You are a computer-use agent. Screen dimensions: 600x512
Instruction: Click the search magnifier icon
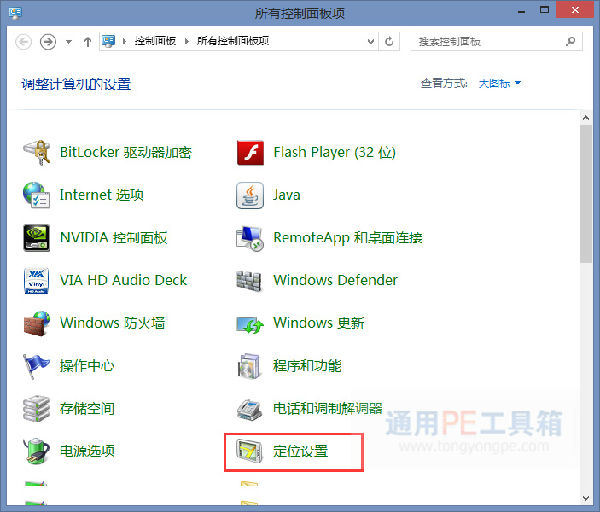tap(571, 41)
